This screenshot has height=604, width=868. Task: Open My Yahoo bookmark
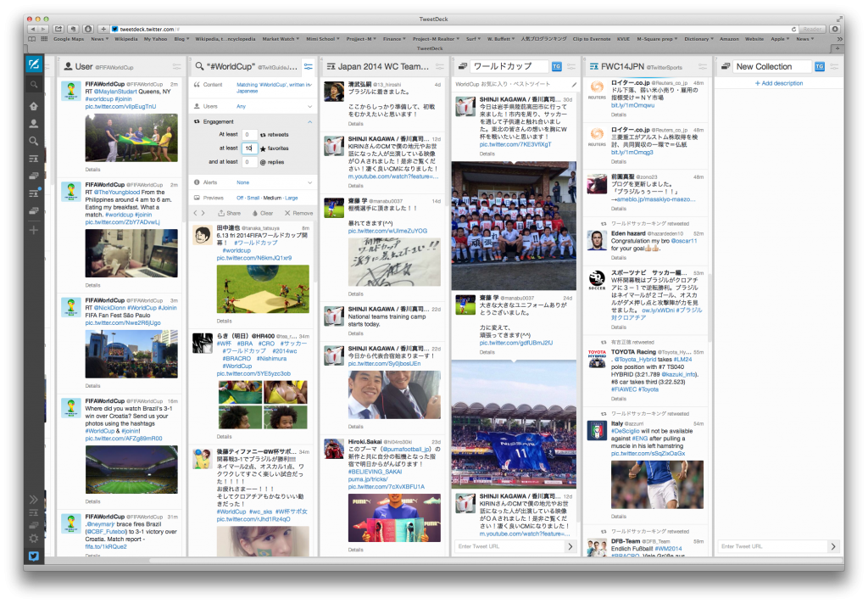156,39
